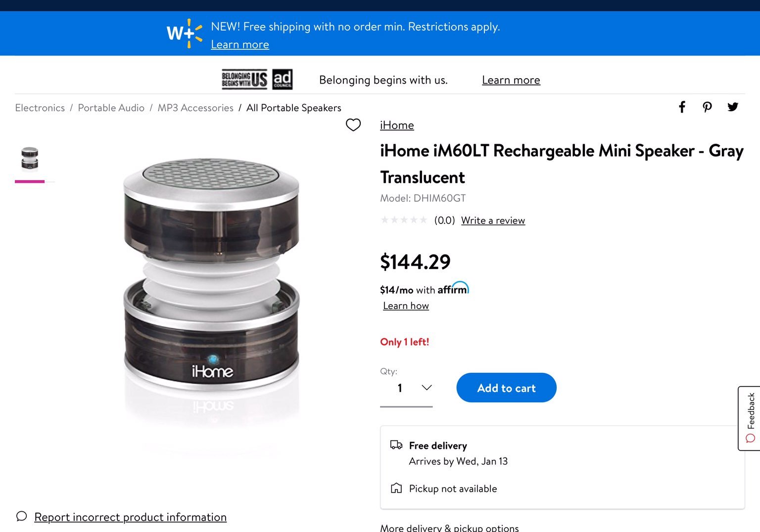Select the speaker product thumbnail
Screen dimensions: 760x532
point(30,159)
